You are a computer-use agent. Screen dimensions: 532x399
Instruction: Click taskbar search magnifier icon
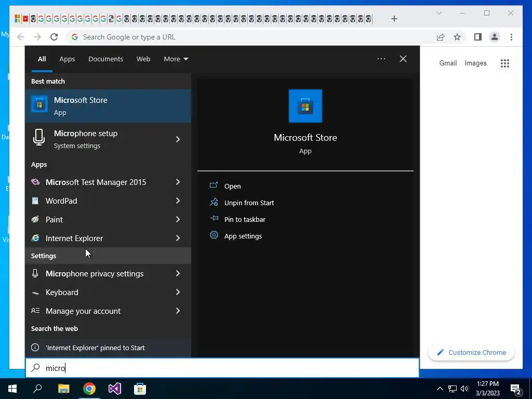coord(37,389)
